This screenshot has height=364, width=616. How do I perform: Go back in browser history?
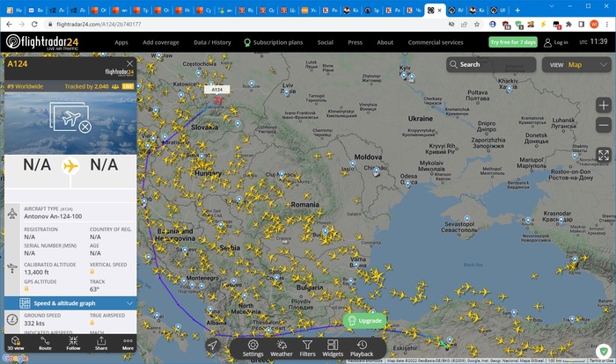pyautogui.click(x=9, y=24)
